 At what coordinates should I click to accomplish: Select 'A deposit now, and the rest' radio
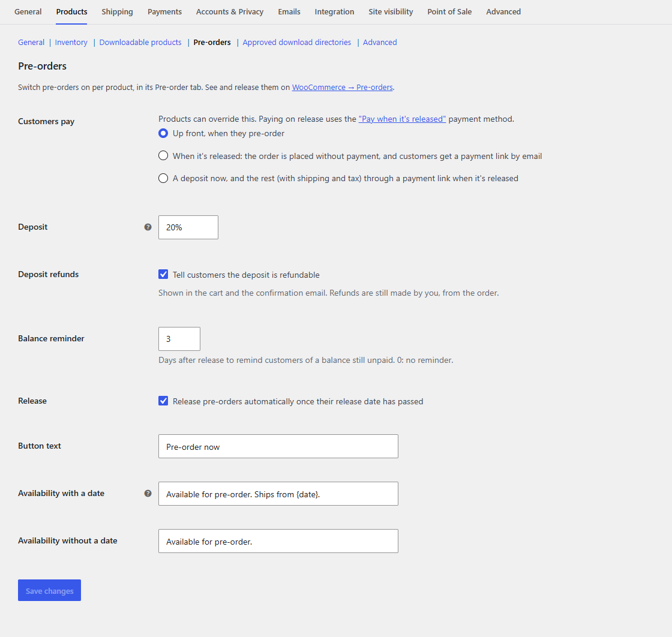point(163,178)
